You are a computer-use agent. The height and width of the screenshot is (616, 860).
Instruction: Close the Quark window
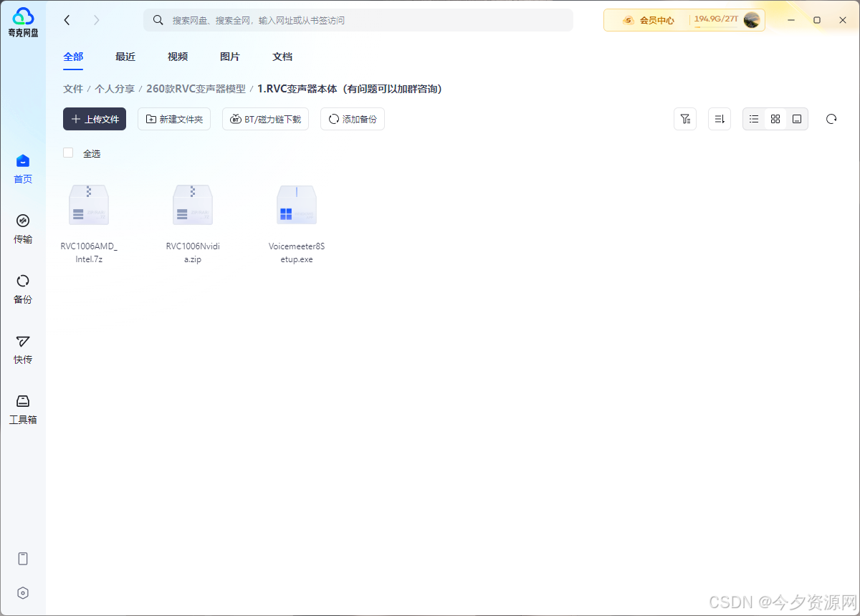(x=843, y=20)
